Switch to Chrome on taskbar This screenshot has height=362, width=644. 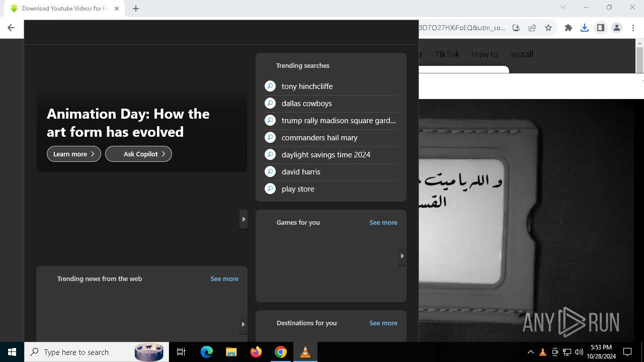(x=280, y=352)
